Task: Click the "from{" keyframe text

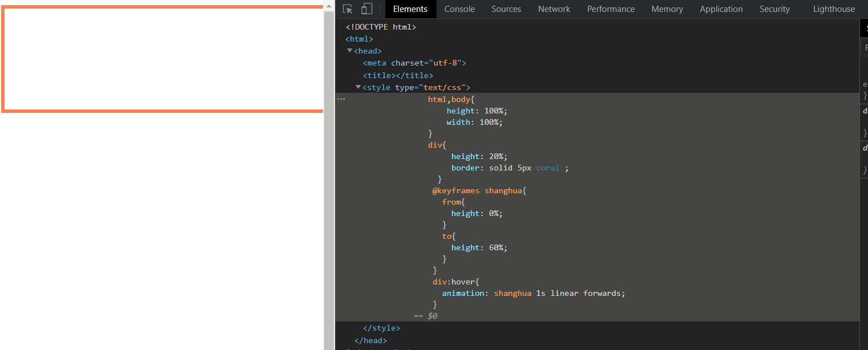Action: [x=454, y=202]
